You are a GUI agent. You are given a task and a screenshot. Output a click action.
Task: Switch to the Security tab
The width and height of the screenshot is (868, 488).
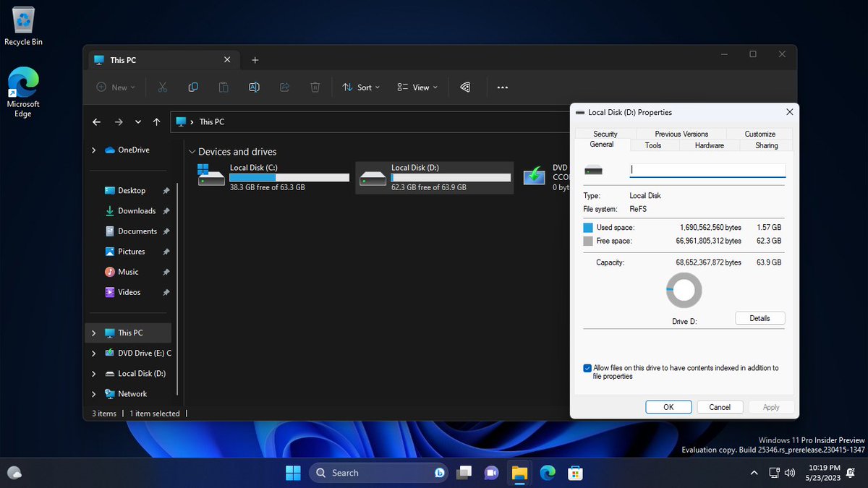tap(605, 134)
